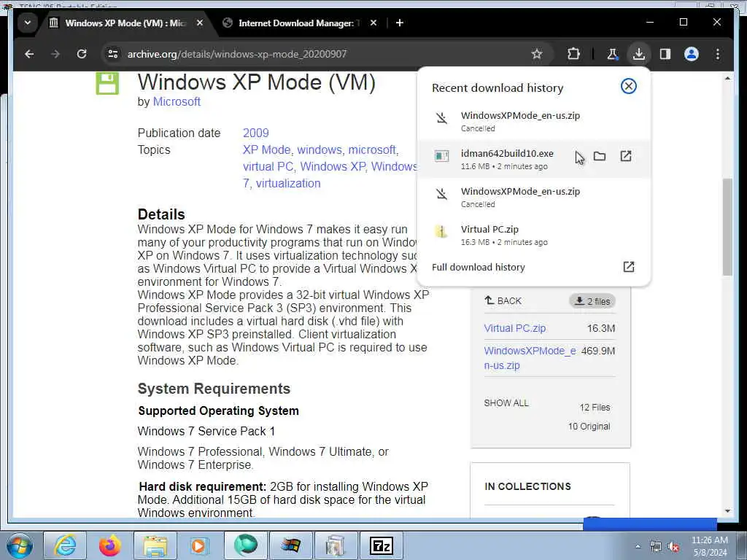Expand the tab search dropdown
Screen dimensions: 747x560
point(28,23)
